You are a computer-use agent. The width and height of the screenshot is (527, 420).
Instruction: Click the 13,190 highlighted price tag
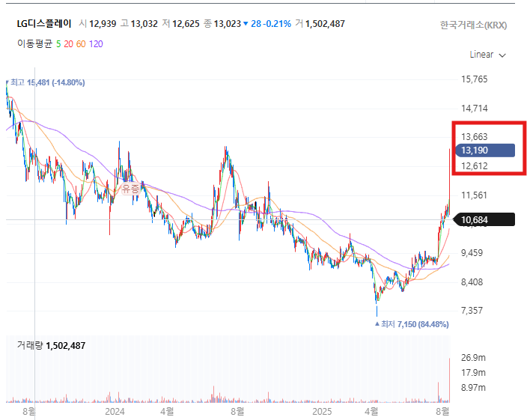(x=485, y=150)
